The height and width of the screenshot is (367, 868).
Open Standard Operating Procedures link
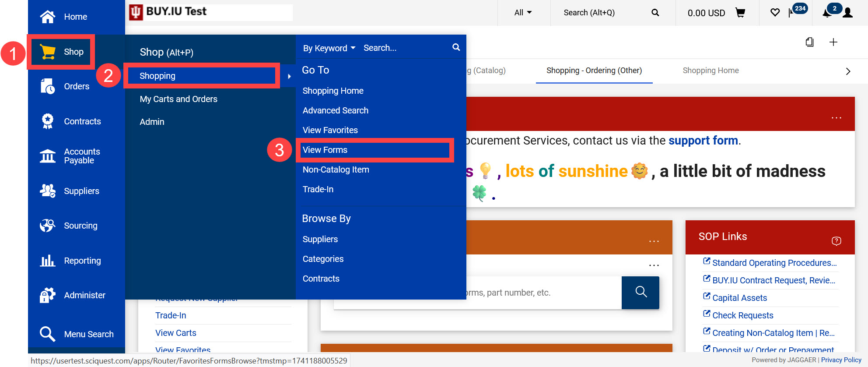point(774,263)
